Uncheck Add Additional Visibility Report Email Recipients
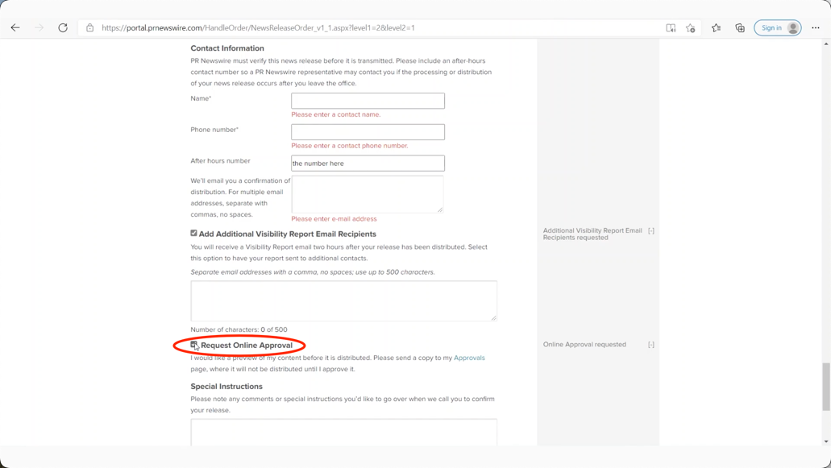This screenshot has height=468, width=832. [x=194, y=233]
